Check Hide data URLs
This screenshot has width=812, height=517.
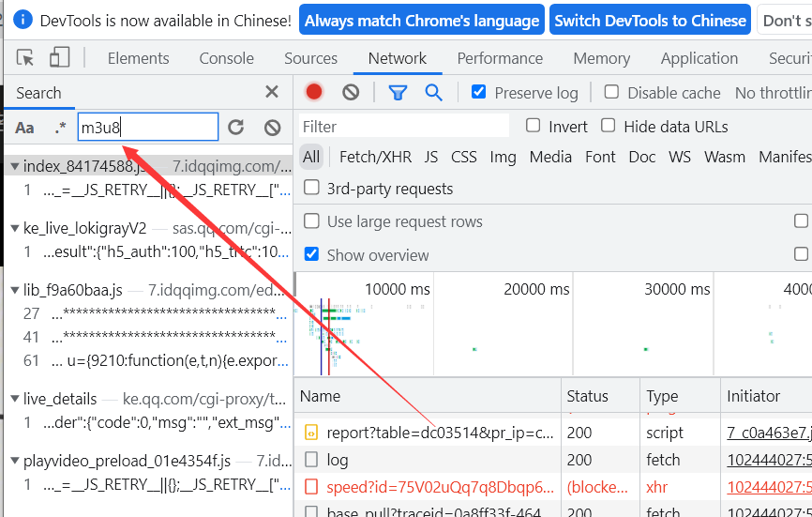(608, 126)
